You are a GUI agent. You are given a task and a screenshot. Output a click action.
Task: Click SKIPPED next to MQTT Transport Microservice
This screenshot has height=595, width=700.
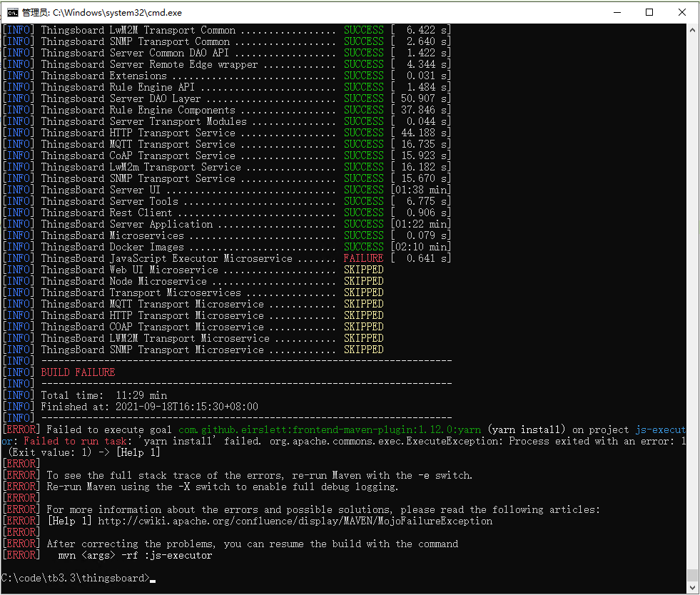(x=363, y=304)
